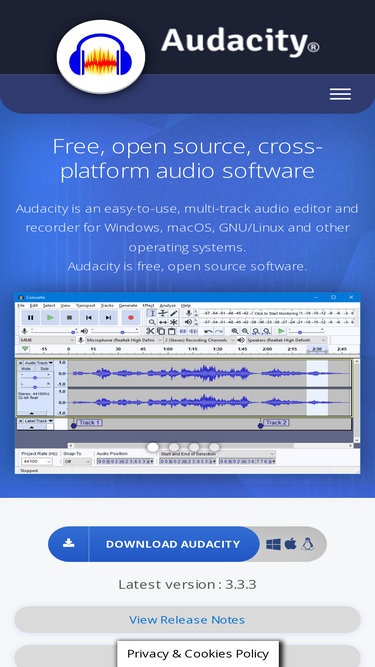The height and width of the screenshot is (667, 375).
Task: Select the Windows download icon
Action: click(x=273, y=544)
